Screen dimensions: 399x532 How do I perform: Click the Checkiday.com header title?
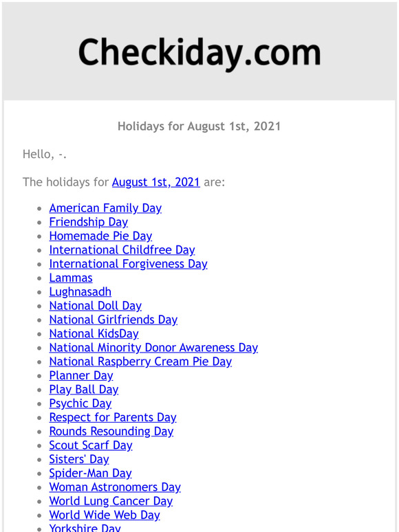pyautogui.click(x=199, y=52)
